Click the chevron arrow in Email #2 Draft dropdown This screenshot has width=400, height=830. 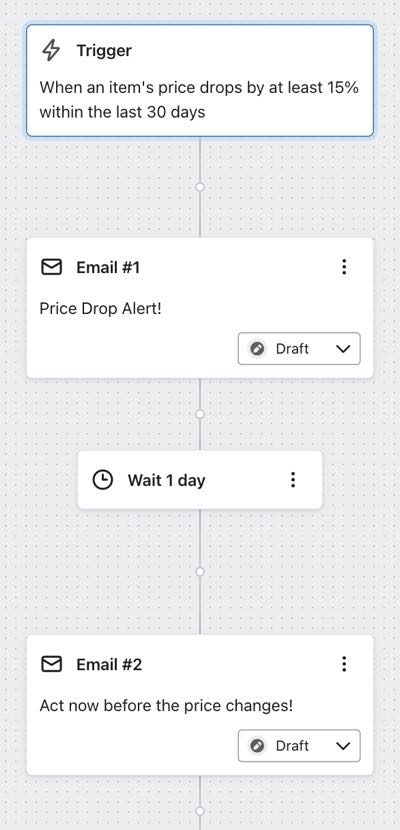coord(343,746)
